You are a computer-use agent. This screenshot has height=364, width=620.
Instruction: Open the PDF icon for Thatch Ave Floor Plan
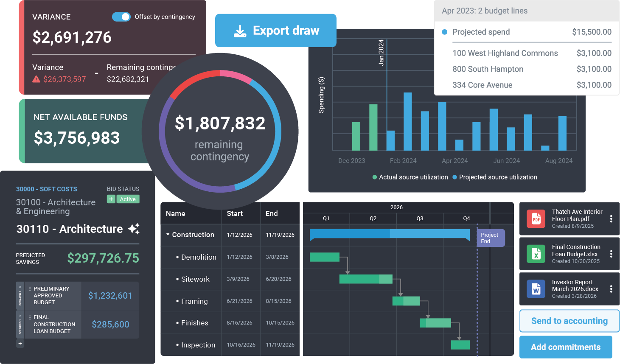536,219
